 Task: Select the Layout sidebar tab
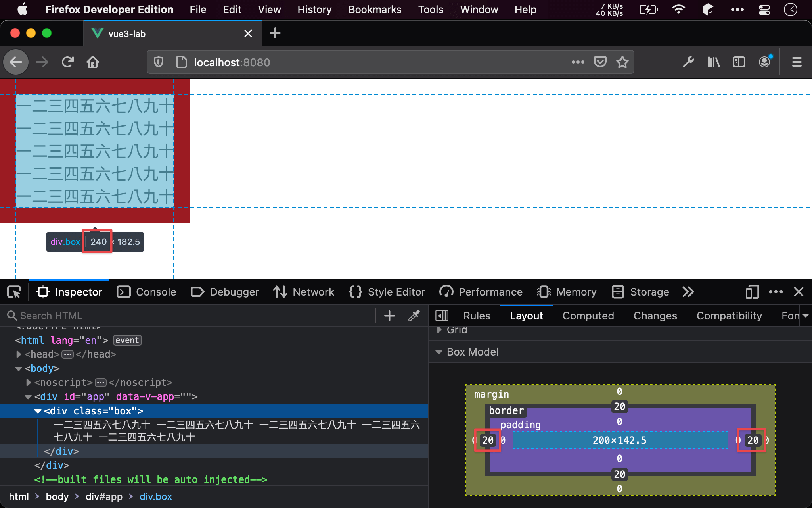(x=526, y=316)
